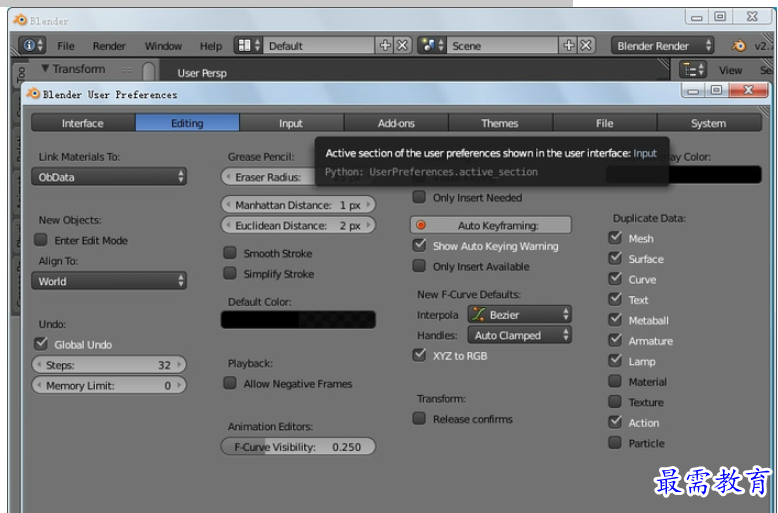Open the Add-ons tab
This screenshot has width=778, height=513.
pos(396,123)
